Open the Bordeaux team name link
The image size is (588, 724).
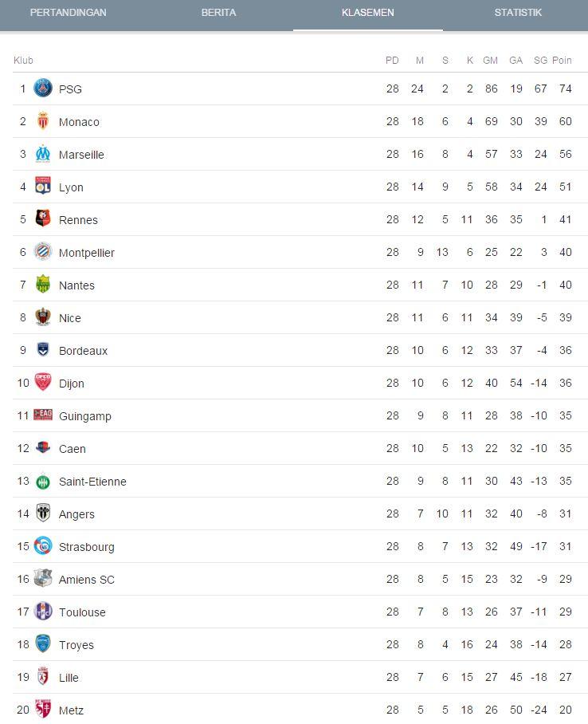[83, 351]
